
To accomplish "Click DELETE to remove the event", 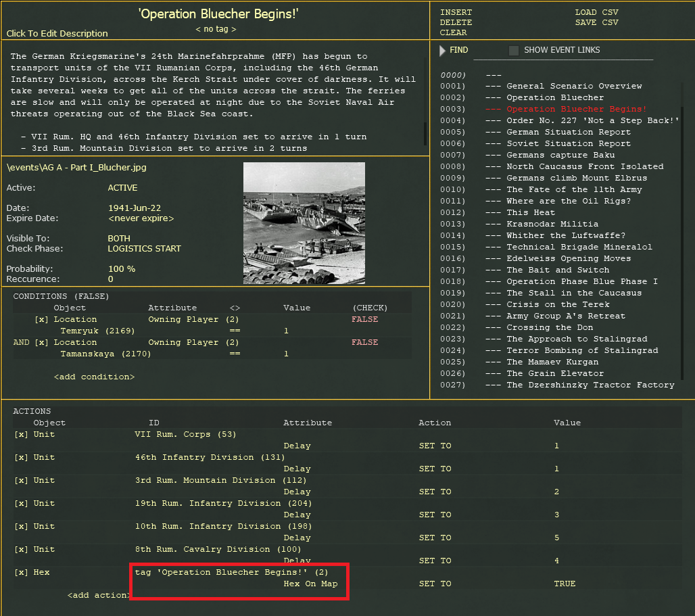I will pos(456,22).
